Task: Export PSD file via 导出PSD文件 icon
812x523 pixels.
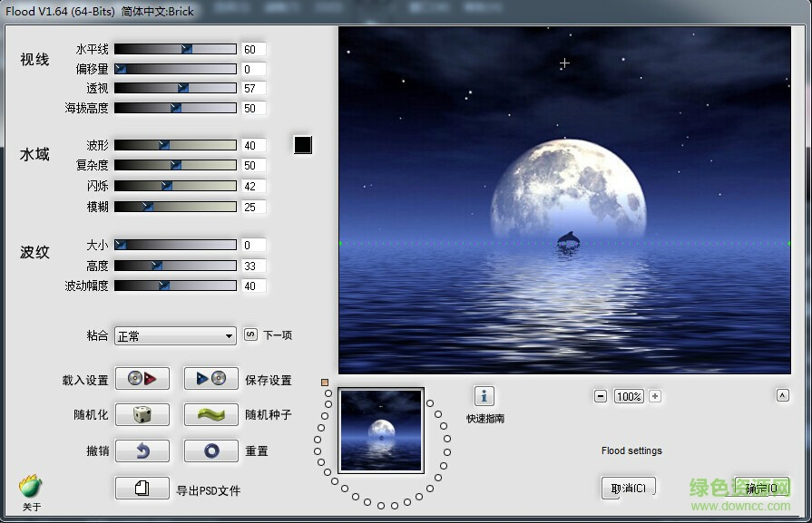Action: click(x=142, y=487)
